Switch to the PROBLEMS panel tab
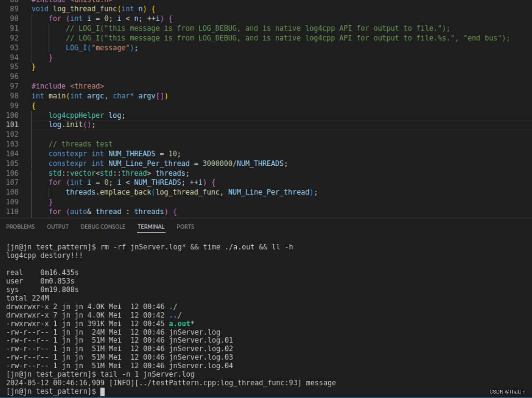Viewport: 532px width, 398px height. (x=20, y=226)
